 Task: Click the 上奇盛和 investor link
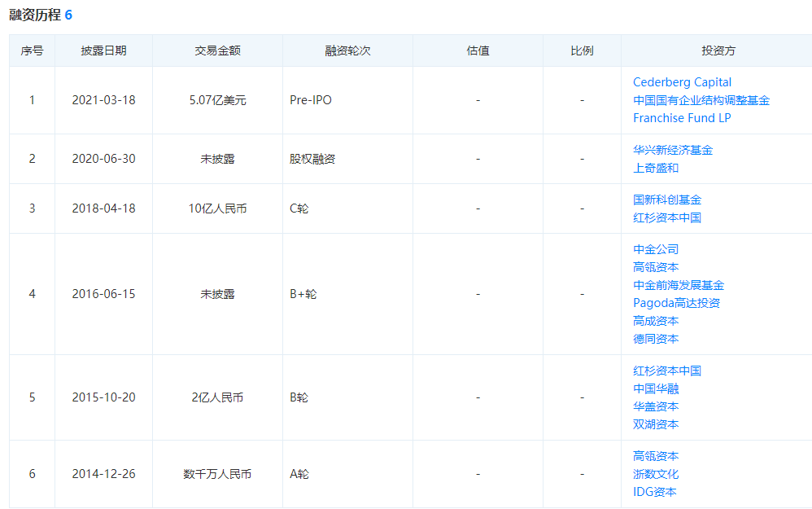click(656, 168)
